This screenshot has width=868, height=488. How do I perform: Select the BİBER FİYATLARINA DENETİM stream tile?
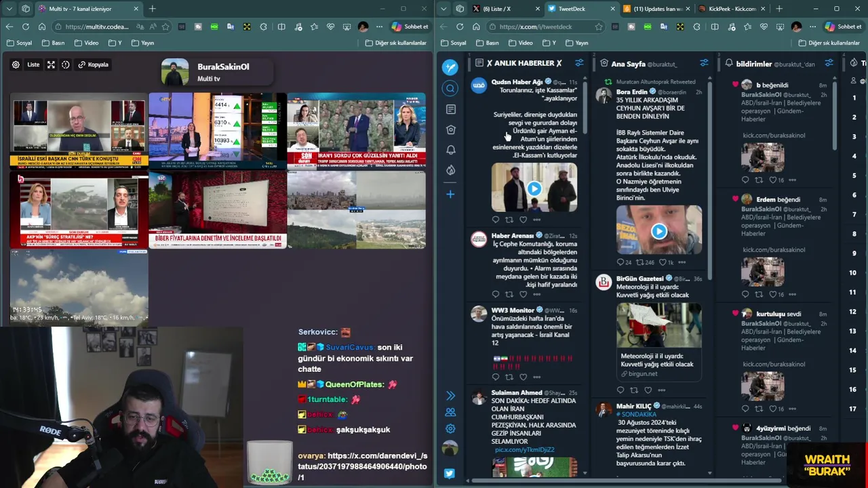(217, 209)
